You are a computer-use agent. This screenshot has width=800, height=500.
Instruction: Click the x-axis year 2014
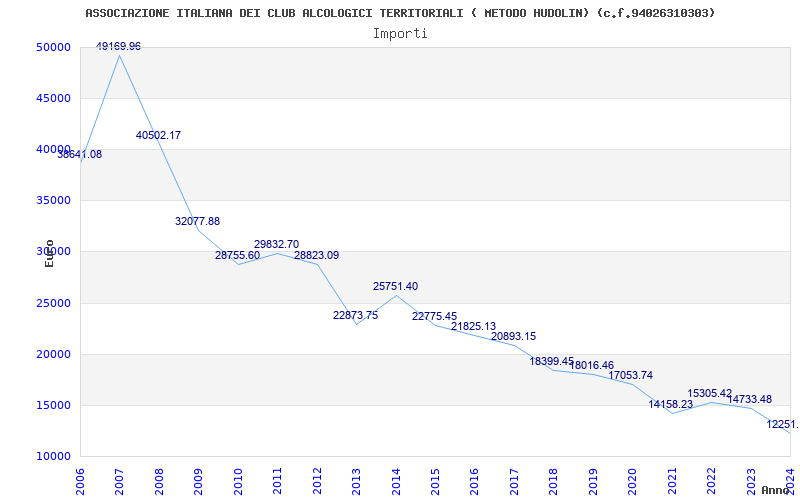[396, 482]
